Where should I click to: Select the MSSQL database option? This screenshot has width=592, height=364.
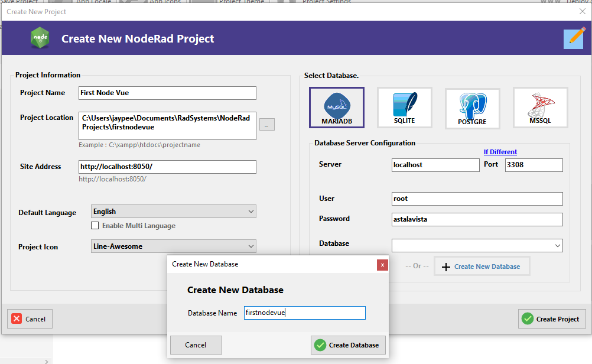click(x=540, y=108)
